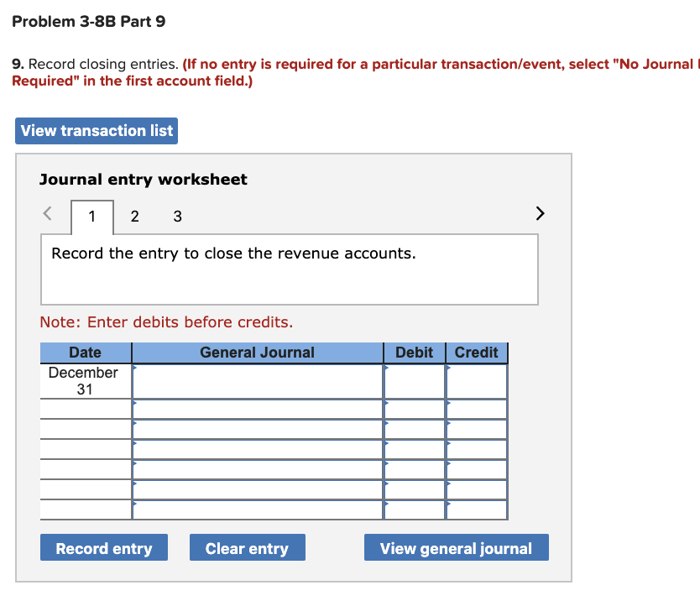Open the View transaction list
This screenshot has width=700, height=601.
click(96, 130)
